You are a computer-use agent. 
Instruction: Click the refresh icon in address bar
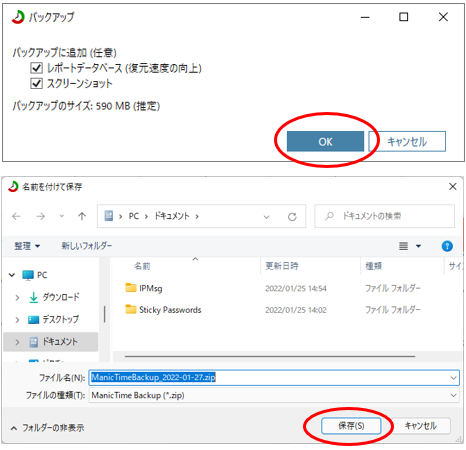point(292,217)
